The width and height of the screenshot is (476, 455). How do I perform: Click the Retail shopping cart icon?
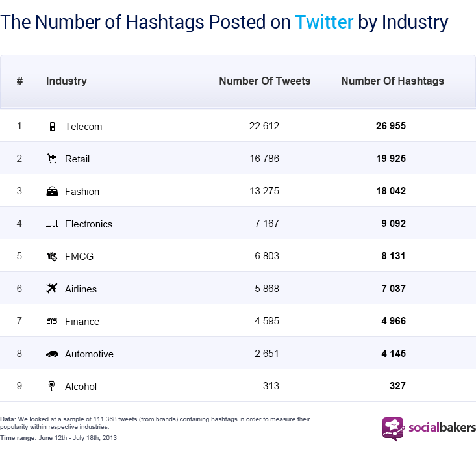(52, 159)
